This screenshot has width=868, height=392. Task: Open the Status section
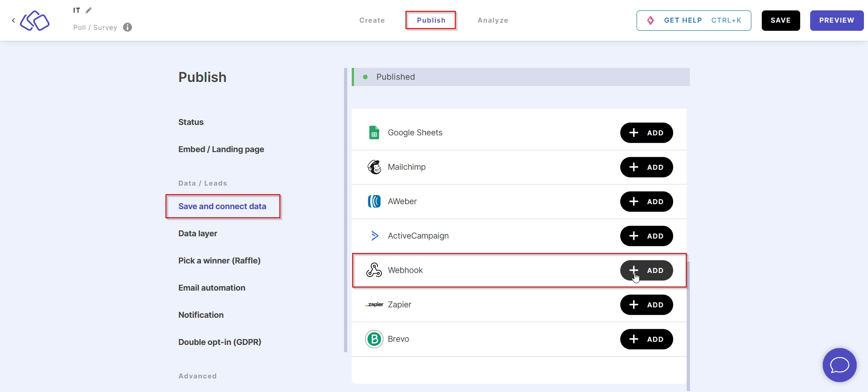[x=191, y=122]
